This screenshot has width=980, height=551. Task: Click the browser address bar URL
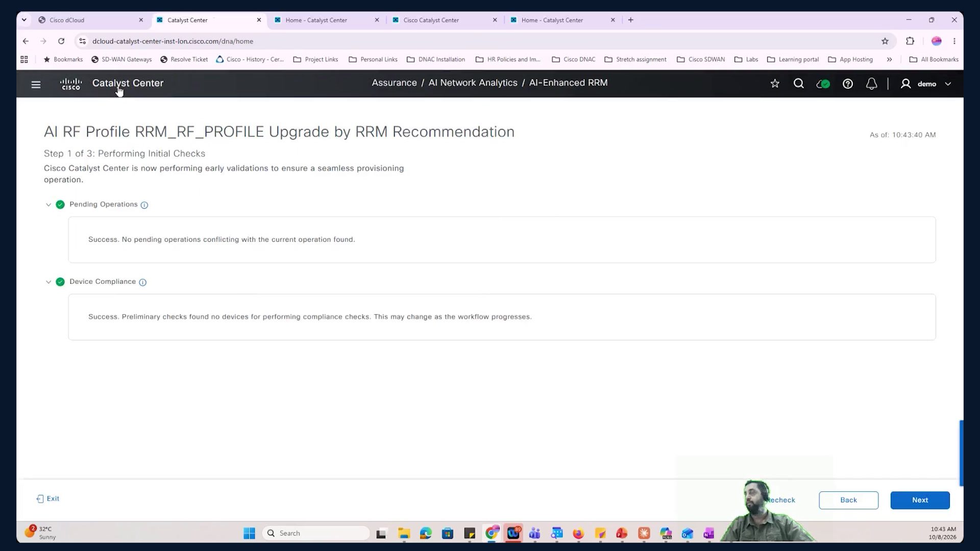[x=173, y=41]
